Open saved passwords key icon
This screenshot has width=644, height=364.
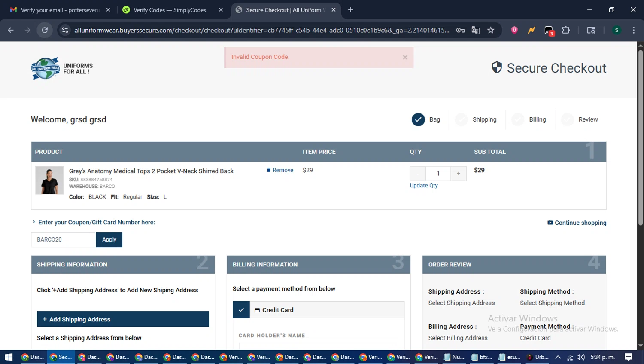460,30
